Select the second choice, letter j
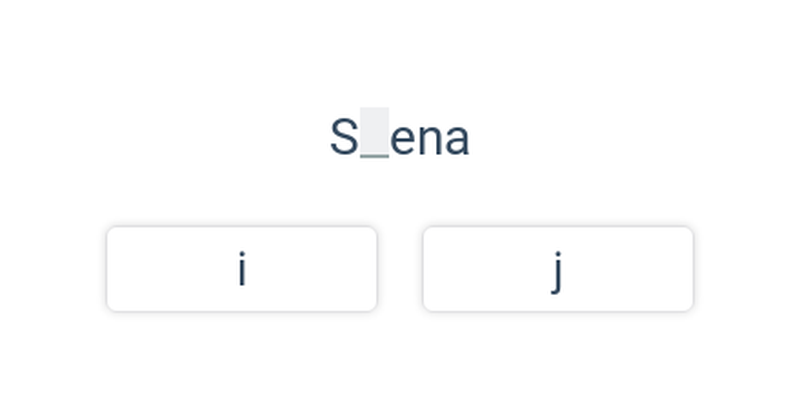 558,269
